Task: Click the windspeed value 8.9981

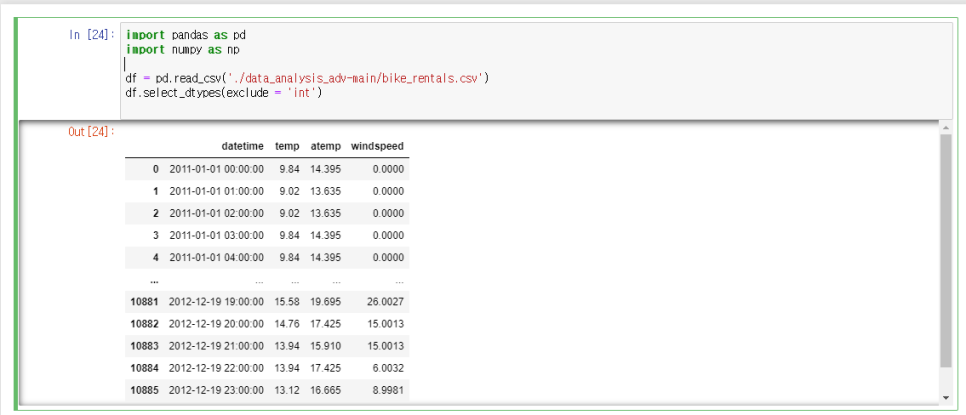Action: pos(389,390)
